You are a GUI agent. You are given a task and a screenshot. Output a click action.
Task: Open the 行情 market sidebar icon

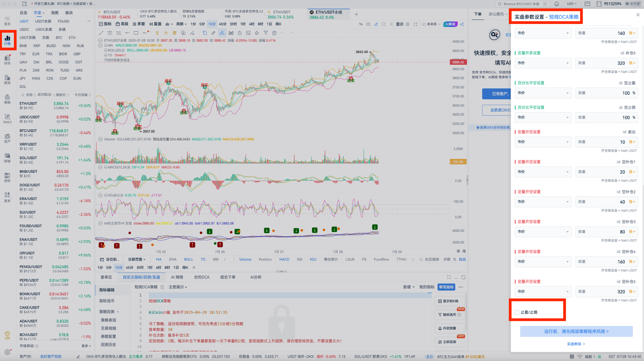(x=7, y=40)
